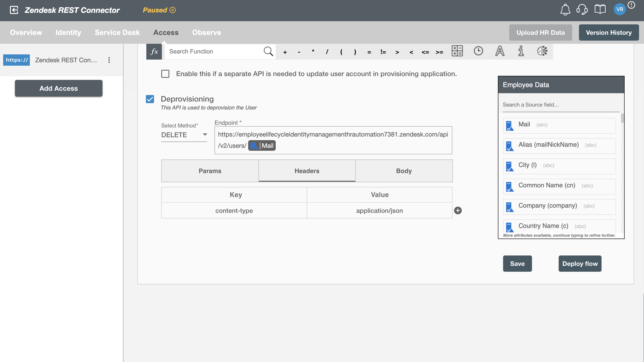The width and height of the screenshot is (644, 362).
Task: Switch to Body tab
Action: click(x=404, y=171)
